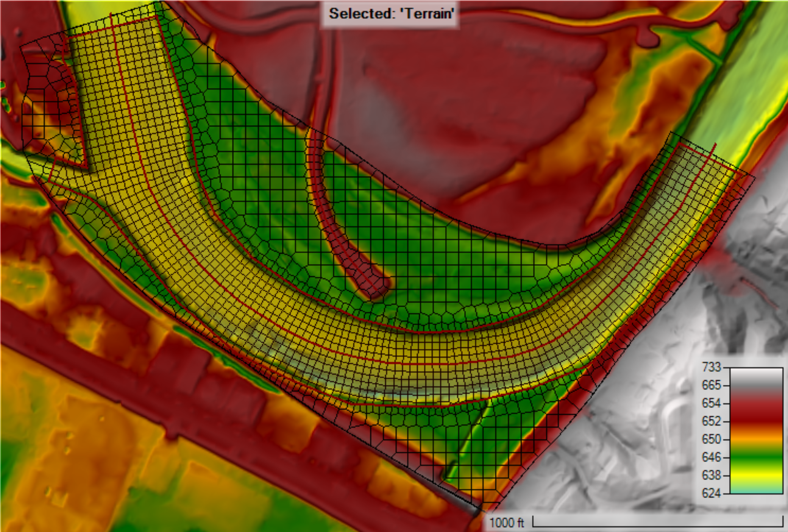Select the 665 legend tick label

[711, 385]
